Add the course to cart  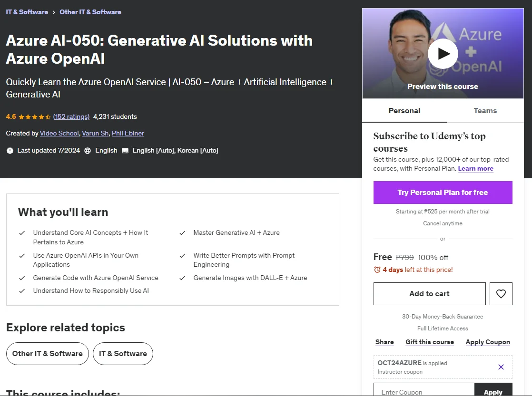(x=430, y=294)
